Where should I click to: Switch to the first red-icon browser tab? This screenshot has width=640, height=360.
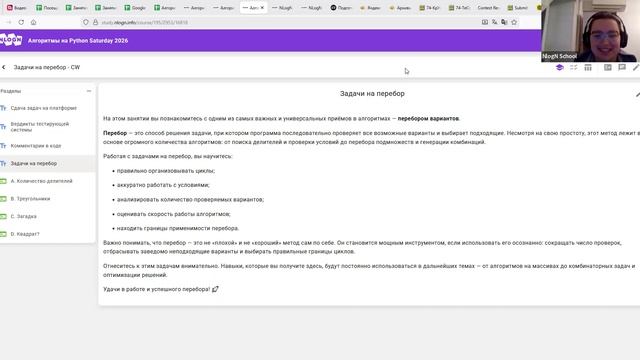(17, 7)
